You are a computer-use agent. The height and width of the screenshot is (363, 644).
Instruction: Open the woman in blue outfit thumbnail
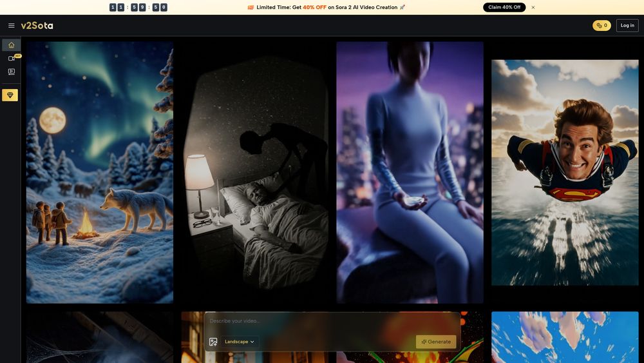click(410, 172)
